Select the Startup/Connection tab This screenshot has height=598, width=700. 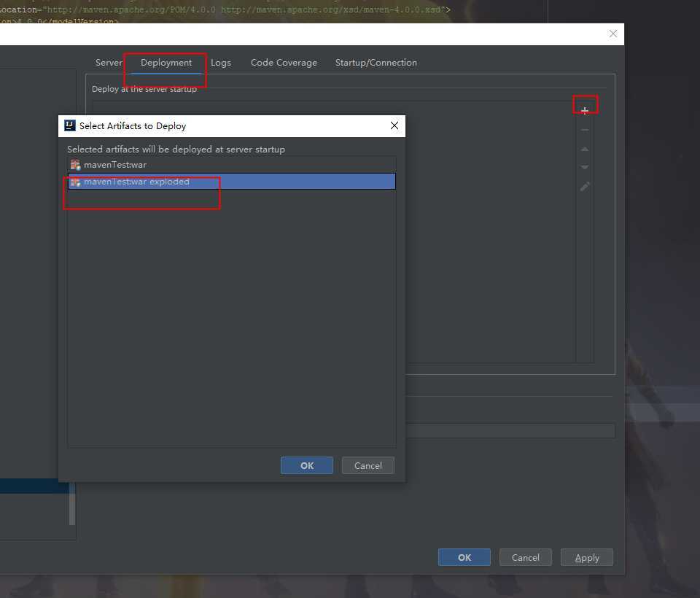tap(376, 63)
